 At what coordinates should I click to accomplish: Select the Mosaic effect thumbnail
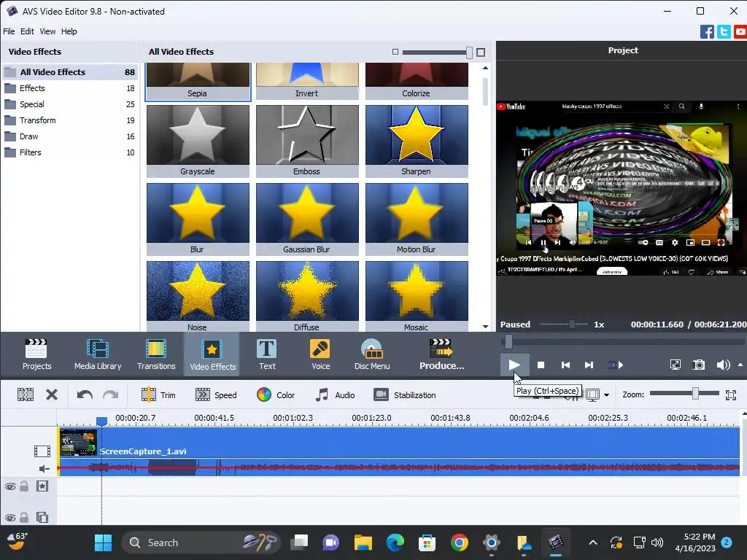(417, 296)
